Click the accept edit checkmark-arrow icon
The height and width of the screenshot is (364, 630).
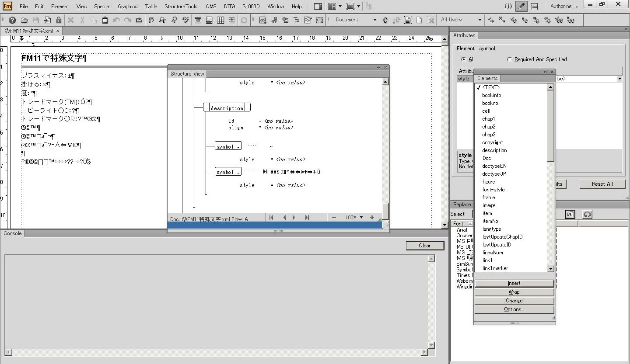(491, 20)
